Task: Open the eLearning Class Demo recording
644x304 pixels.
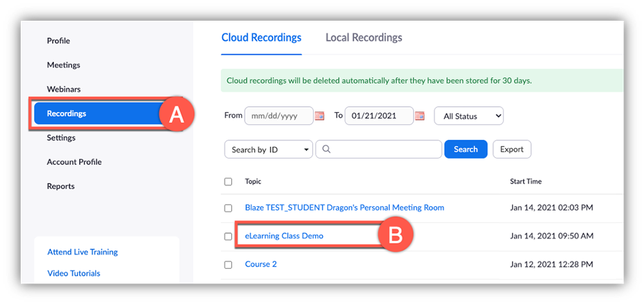Action: tap(284, 236)
